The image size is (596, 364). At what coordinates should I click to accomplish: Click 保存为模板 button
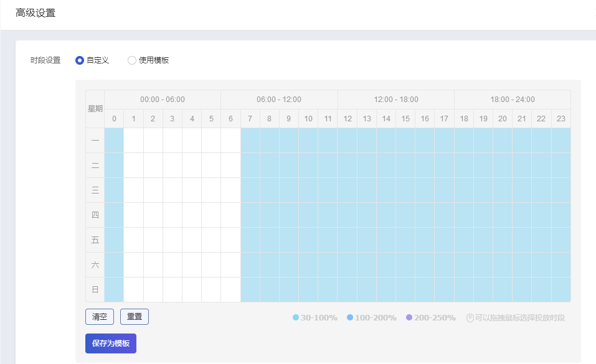point(111,343)
